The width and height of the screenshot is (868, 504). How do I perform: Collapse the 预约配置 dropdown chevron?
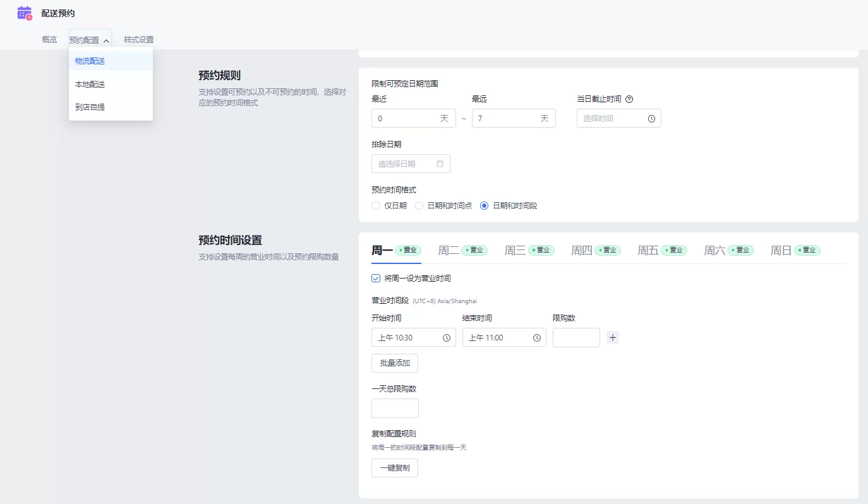click(x=105, y=39)
